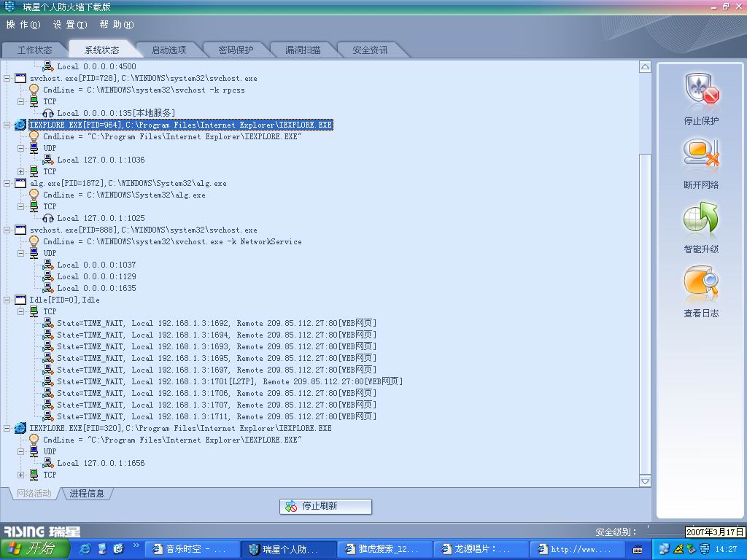Click bulb icon beside alg.exe CmdLine
This screenshot has height=560, width=747.
(x=34, y=195)
